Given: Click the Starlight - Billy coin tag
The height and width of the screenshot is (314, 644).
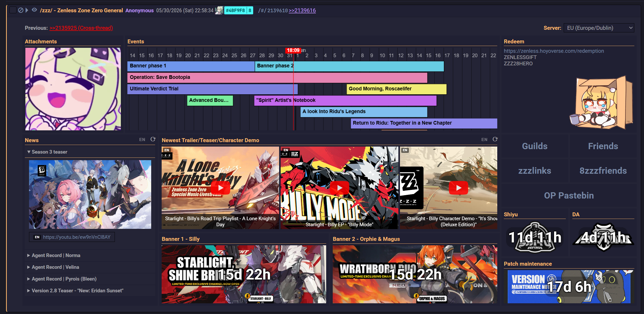Looking at the screenshot, I should click(259, 298).
